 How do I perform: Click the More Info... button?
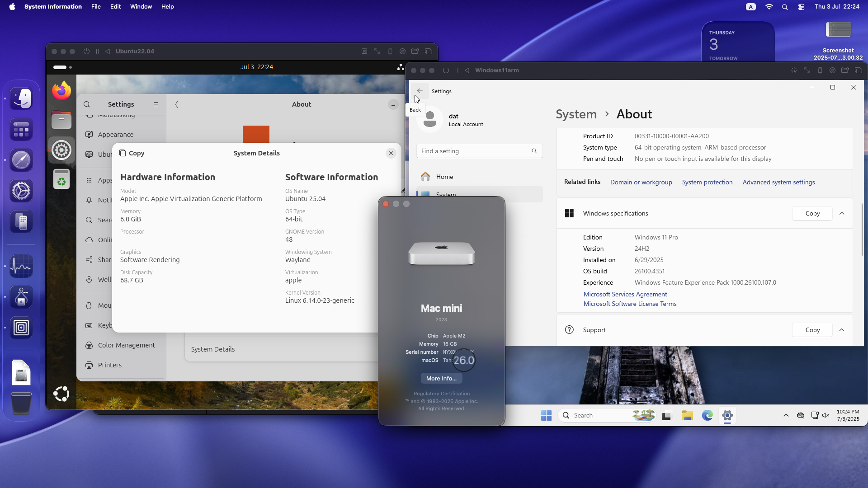coord(441,379)
